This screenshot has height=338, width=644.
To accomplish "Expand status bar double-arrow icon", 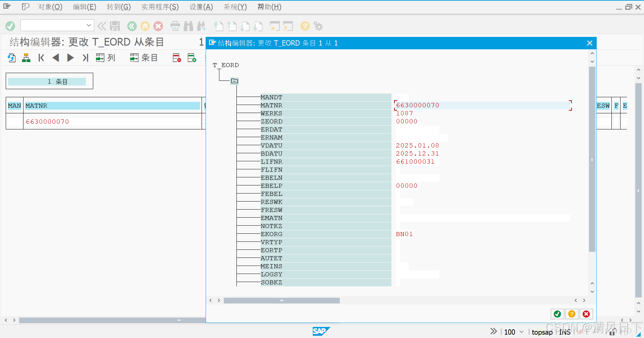I will (x=493, y=331).
